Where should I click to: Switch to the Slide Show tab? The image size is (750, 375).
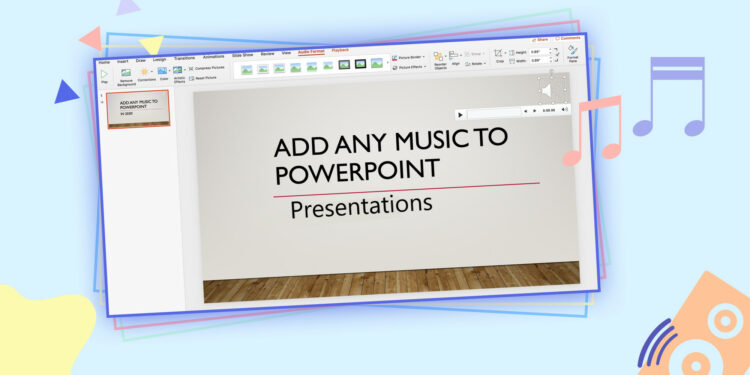click(243, 55)
